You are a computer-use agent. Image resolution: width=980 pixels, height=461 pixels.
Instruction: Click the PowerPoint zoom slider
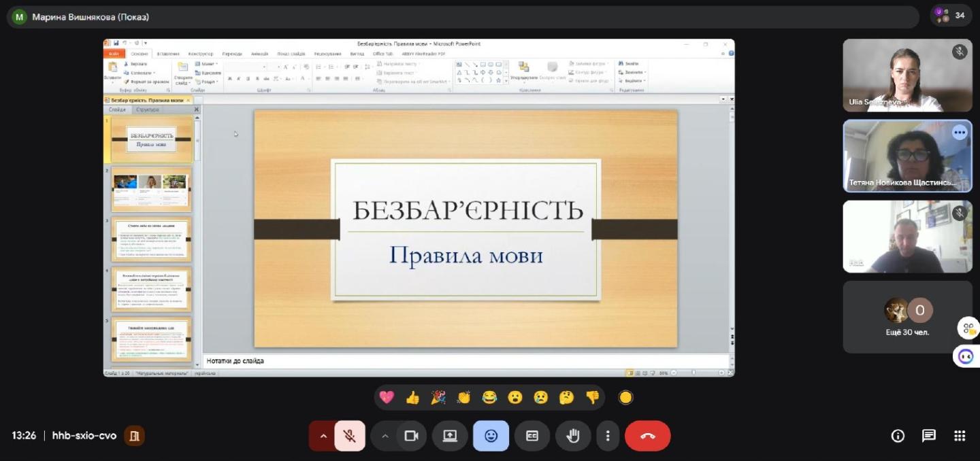[696, 373]
